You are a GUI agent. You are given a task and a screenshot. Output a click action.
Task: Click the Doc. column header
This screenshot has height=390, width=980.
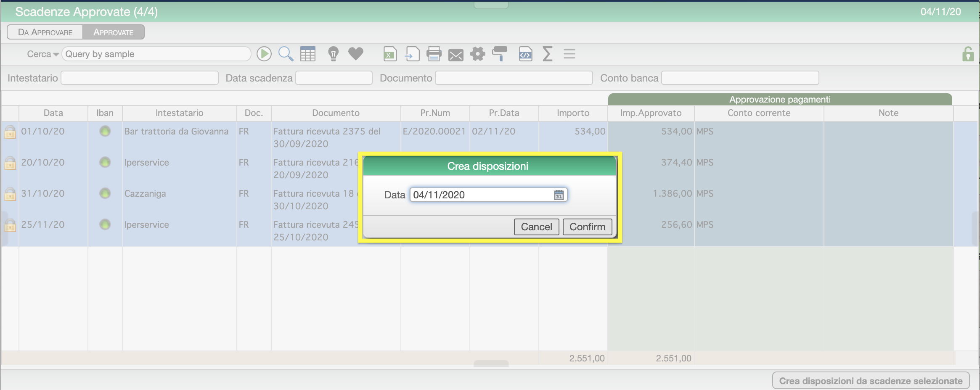[254, 113]
